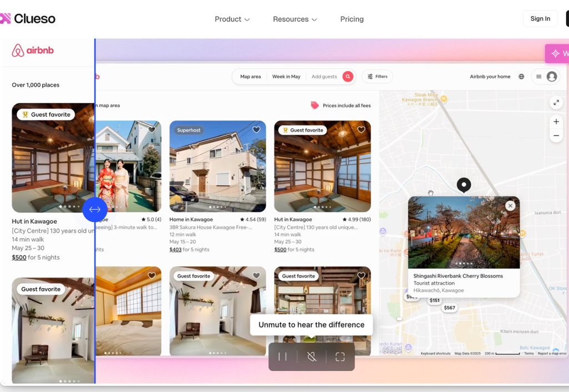
Task: Close the Shingashi Riverbank popup card
Action: [510, 205]
